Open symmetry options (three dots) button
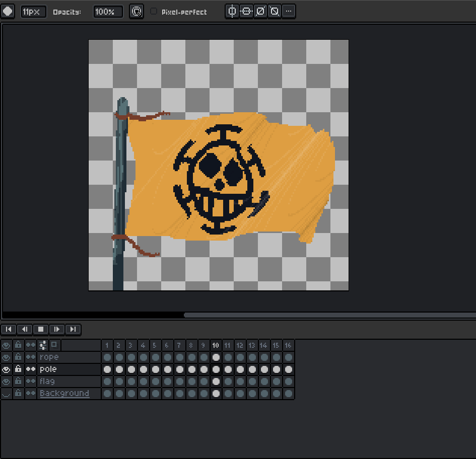The image size is (476, 459). (x=289, y=12)
